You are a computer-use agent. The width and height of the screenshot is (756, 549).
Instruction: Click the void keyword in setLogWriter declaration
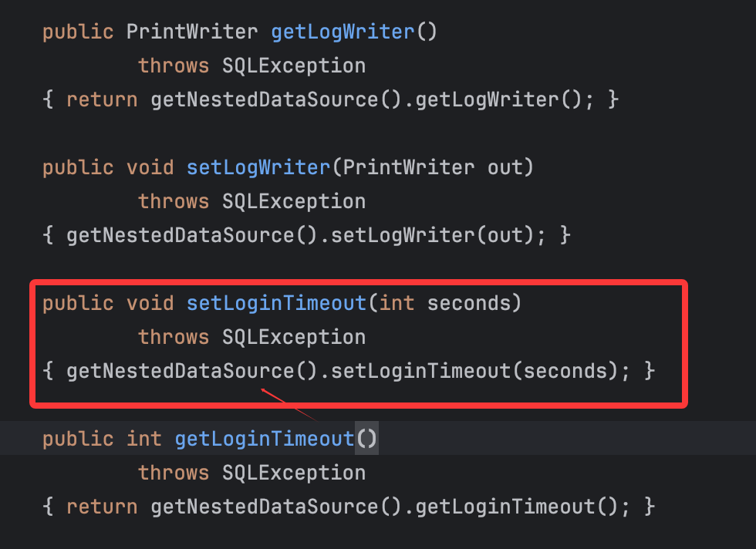tap(150, 168)
